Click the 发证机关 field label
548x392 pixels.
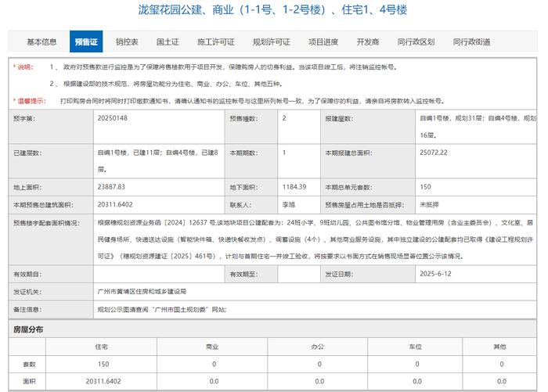[x=27, y=291]
